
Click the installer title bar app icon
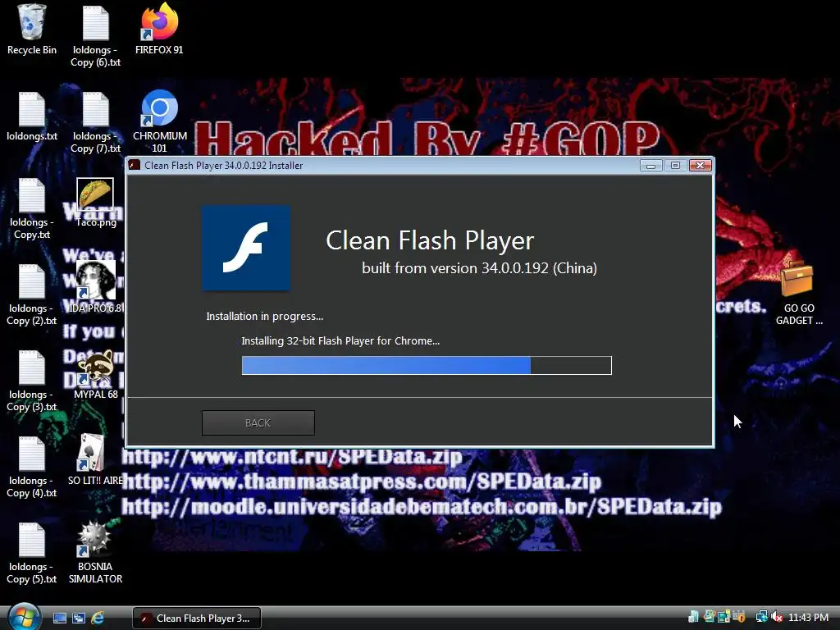click(x=135, y=165)
